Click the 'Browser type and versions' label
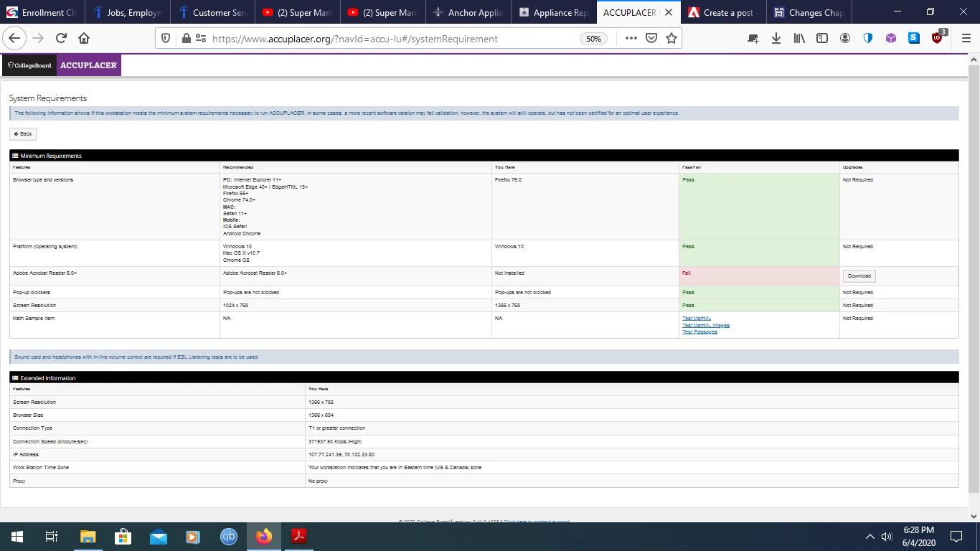 tap(43, 180)
